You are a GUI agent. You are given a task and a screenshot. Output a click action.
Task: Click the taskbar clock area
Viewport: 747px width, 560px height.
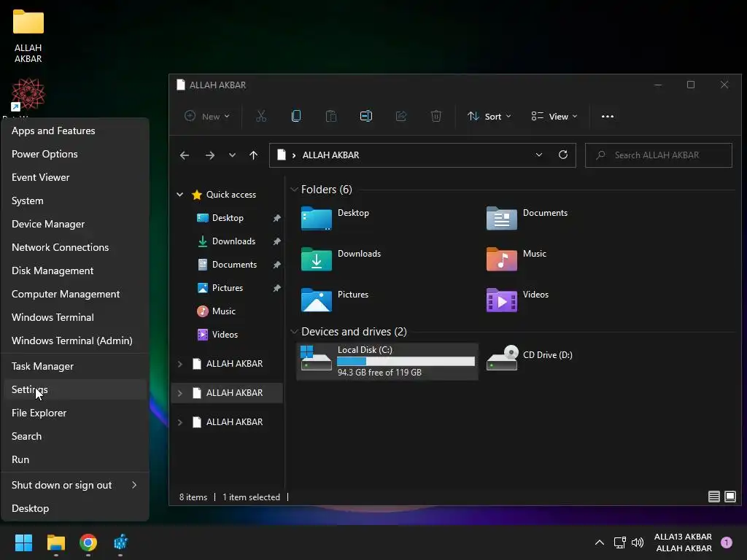(x=683, y=542)
